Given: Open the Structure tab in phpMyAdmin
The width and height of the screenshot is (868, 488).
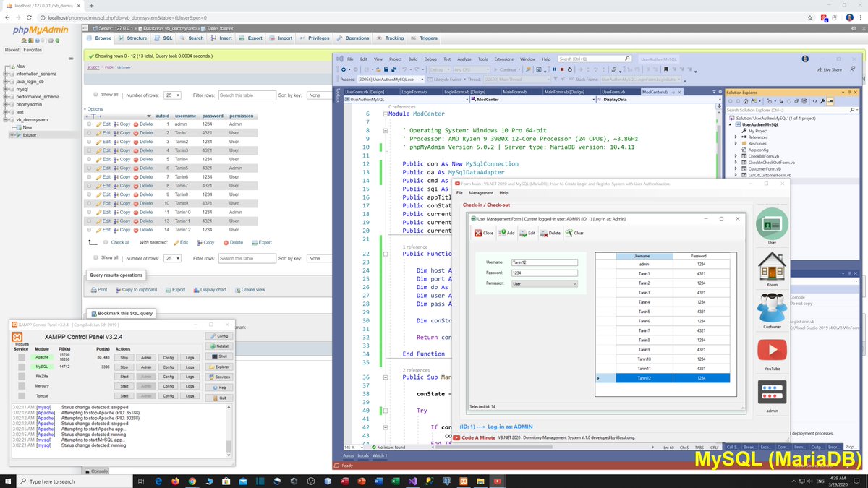Looking at the screenshot, I should point(133,38).
